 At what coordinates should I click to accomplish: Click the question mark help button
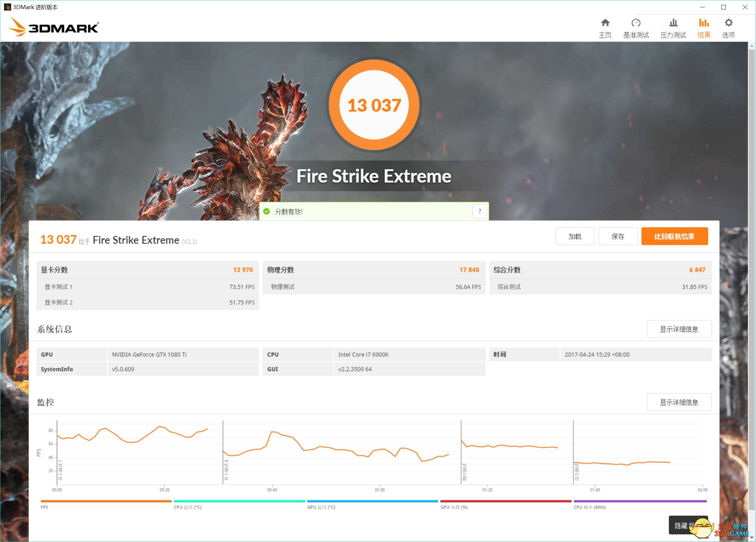click(x=480, y=211)
